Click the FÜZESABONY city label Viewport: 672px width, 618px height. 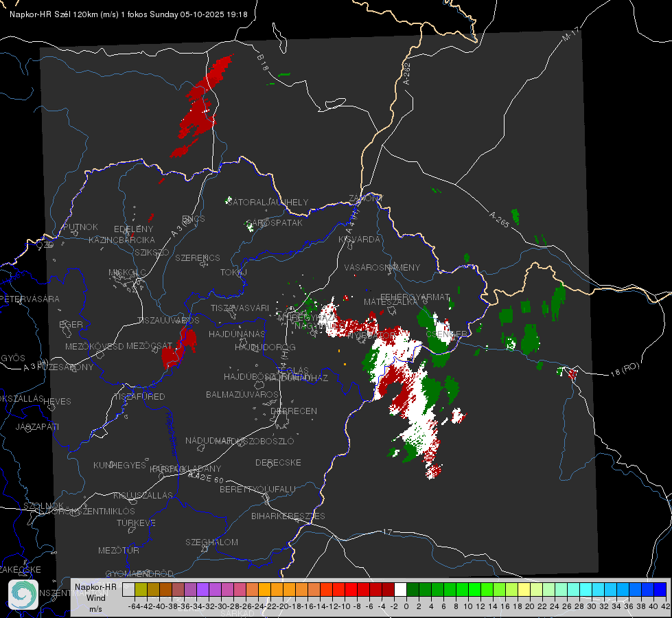pyautogui.click(x=65, y=367)
